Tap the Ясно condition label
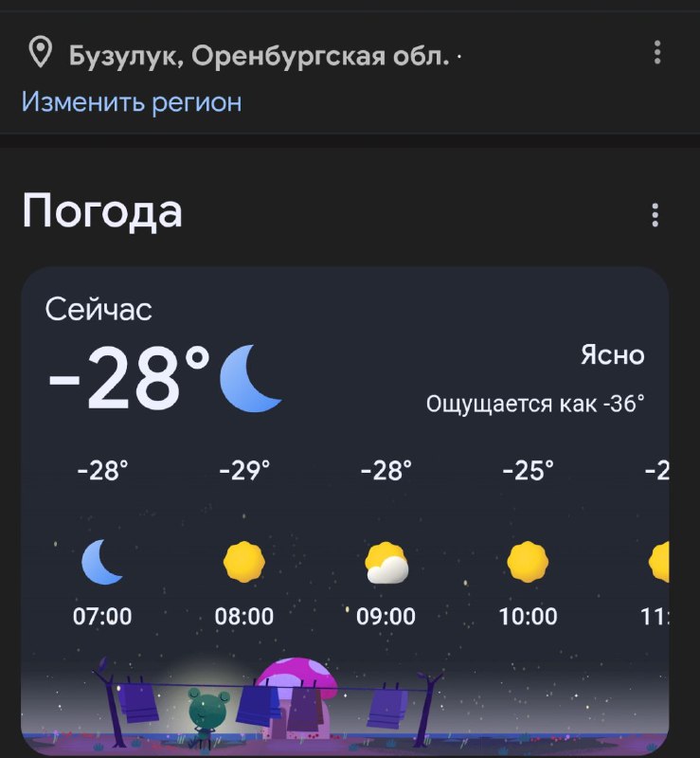This screenshot has width=700, height=758. (612, 355)
